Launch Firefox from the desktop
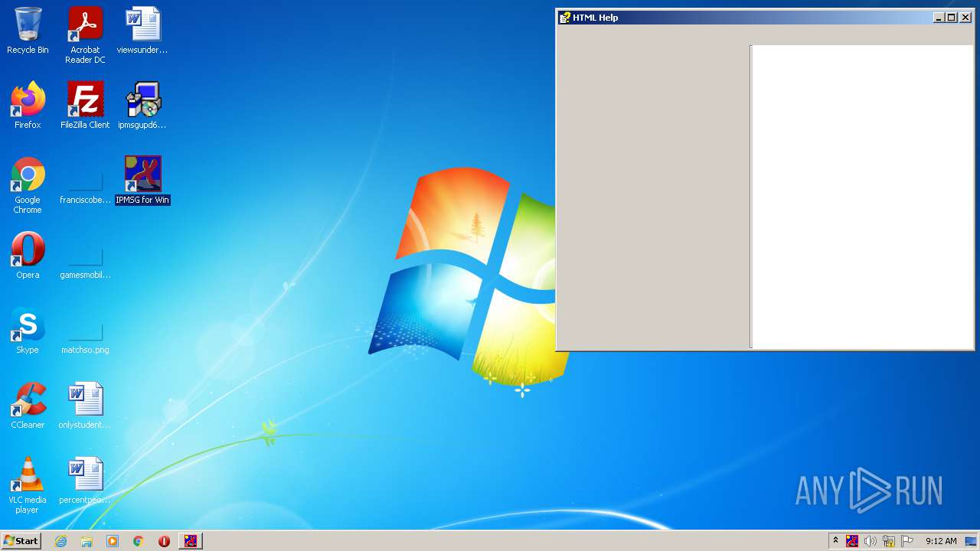Screen dimensions: 980x551 [x=28, y=106]
